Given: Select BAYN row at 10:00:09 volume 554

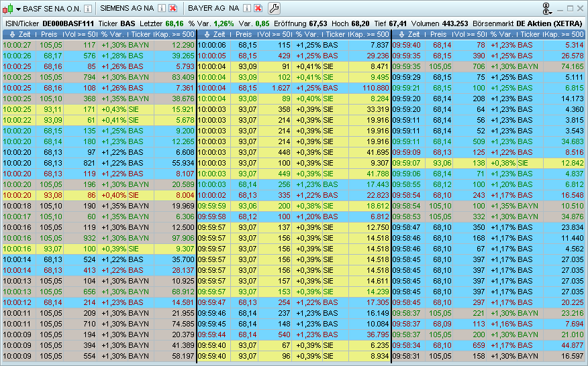Looking at the screenshot, I should click(x=99, y=356).
